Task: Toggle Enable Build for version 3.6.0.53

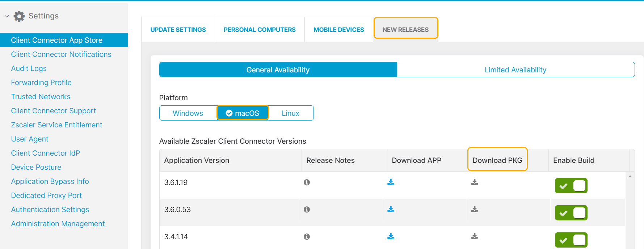Action: coord(571,213)
